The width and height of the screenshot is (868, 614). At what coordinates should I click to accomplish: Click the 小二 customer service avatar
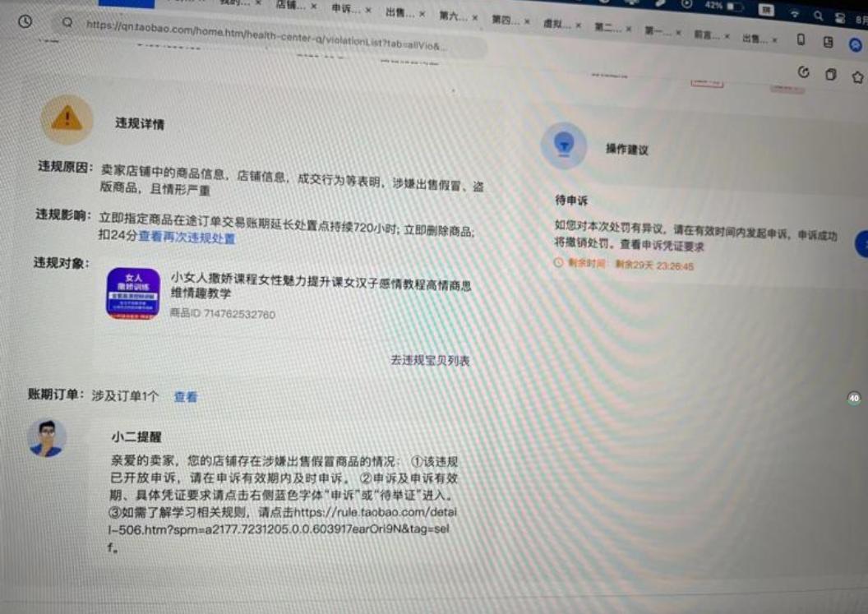point(47,438)
